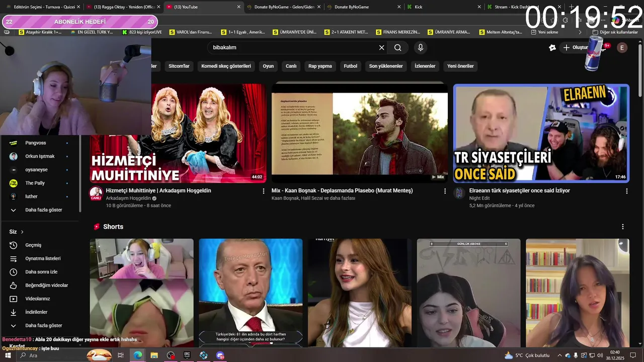Open title 'Elraeann türk siyasetçiler once said izliyor'

pyautogui.click(x=519, y=191)
